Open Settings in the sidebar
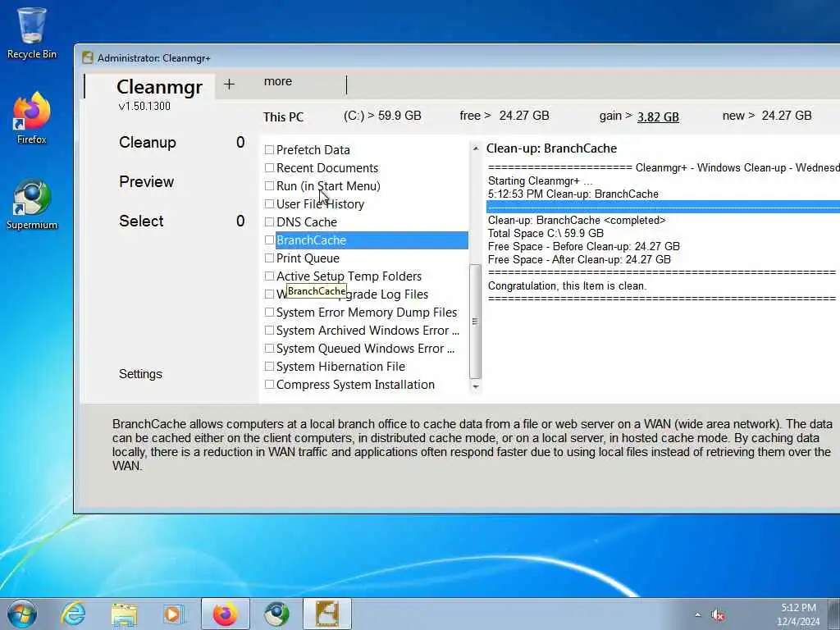The image size is (840, 630). (140, 374)
